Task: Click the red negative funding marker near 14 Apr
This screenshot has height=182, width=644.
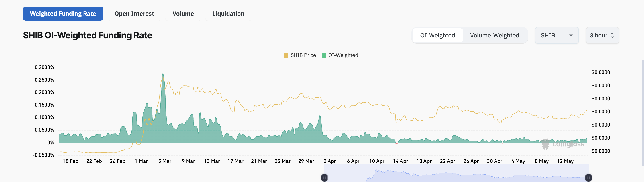Action: tap(396, 143)
